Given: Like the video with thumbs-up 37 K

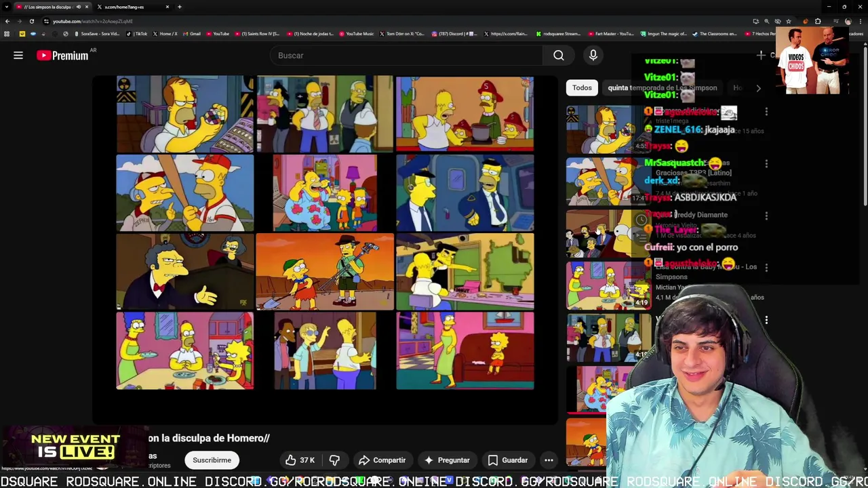Looking at the screenshot, I should coord(300,460).
